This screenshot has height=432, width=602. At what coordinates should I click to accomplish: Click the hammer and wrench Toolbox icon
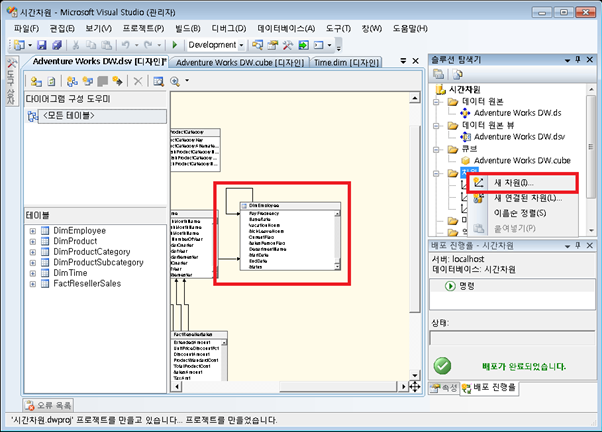tap(288, 45)
